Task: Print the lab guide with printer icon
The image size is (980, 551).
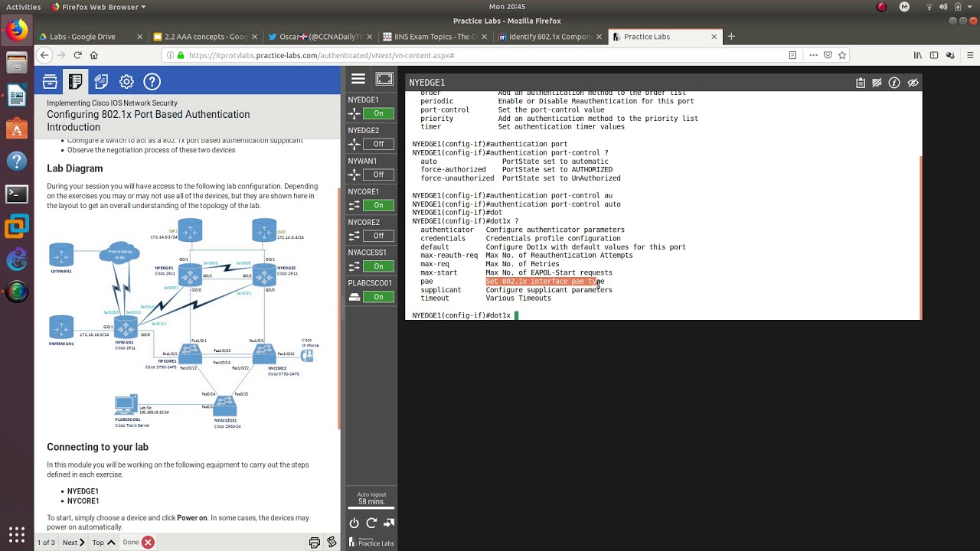Action: click(x=314, y=543)
